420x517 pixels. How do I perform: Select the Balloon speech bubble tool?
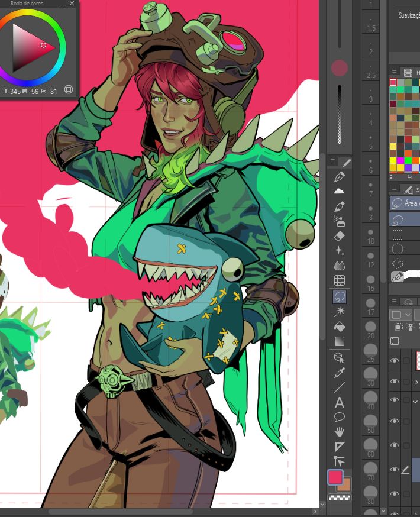tap(340, 417)
